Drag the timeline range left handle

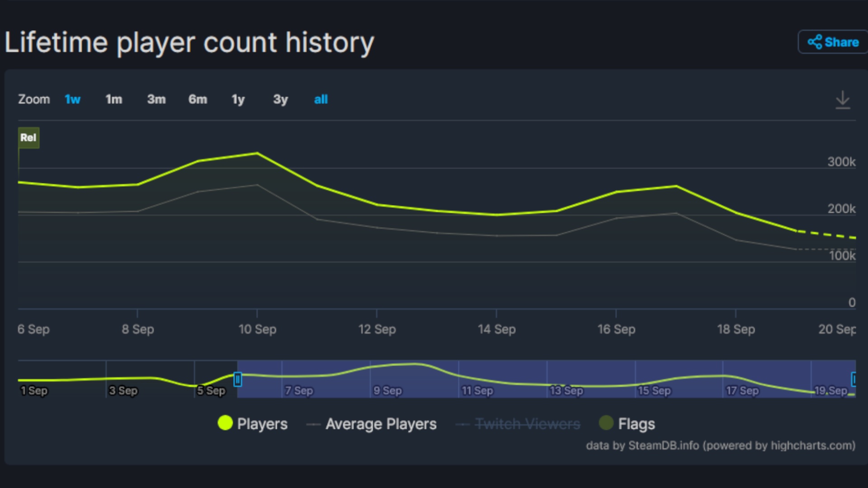[238, 379]
